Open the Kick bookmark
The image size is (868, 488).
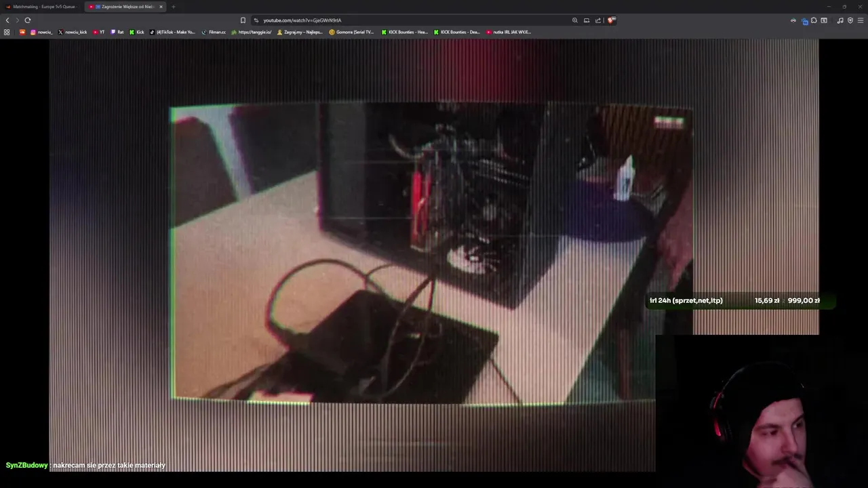click(137, 32)
